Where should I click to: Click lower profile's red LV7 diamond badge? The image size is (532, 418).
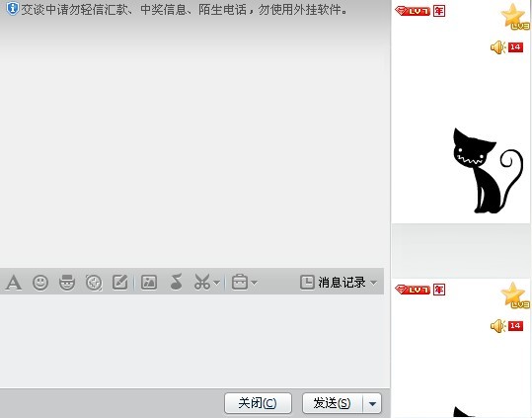(413, 290)
